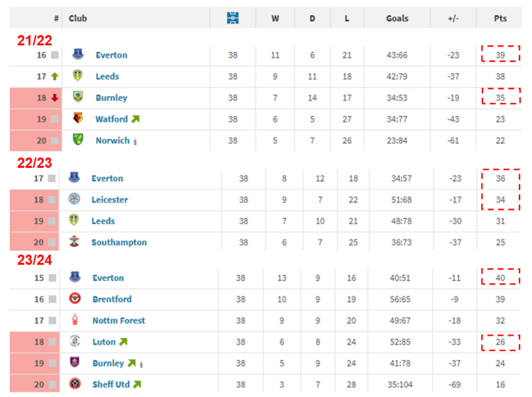Select the Goals column header

pos(397,18)
